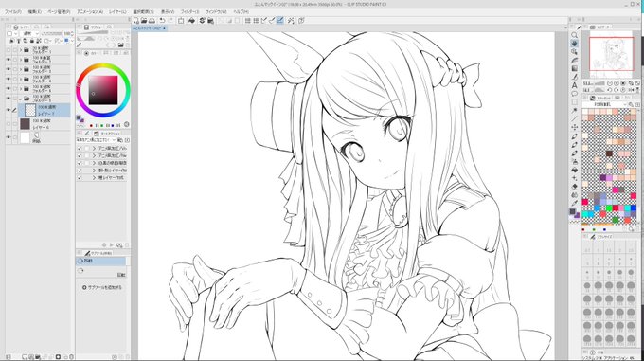Toggle the highlighted snap icon in the command bar
The width and height of the screenshot is (644, 361).
pos(280,20)
